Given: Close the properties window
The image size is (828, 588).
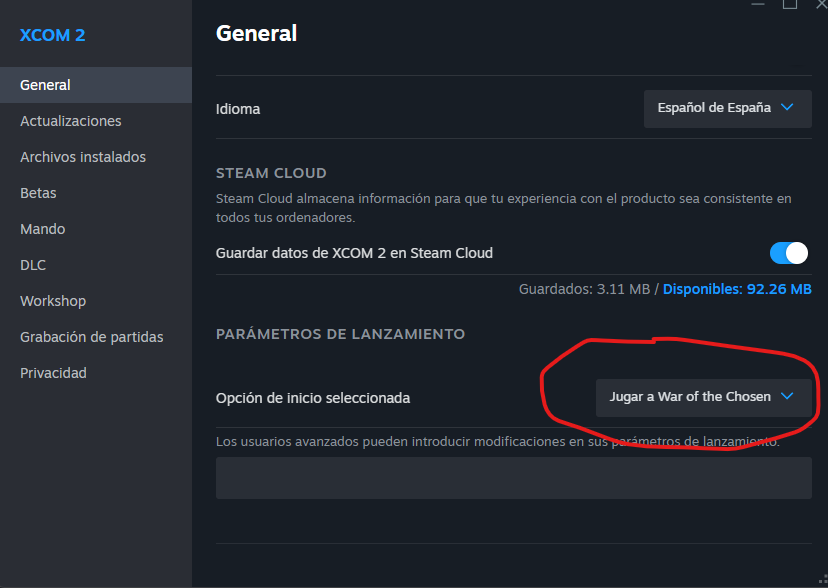Looking at the screenshot, I should click(822, 4).
